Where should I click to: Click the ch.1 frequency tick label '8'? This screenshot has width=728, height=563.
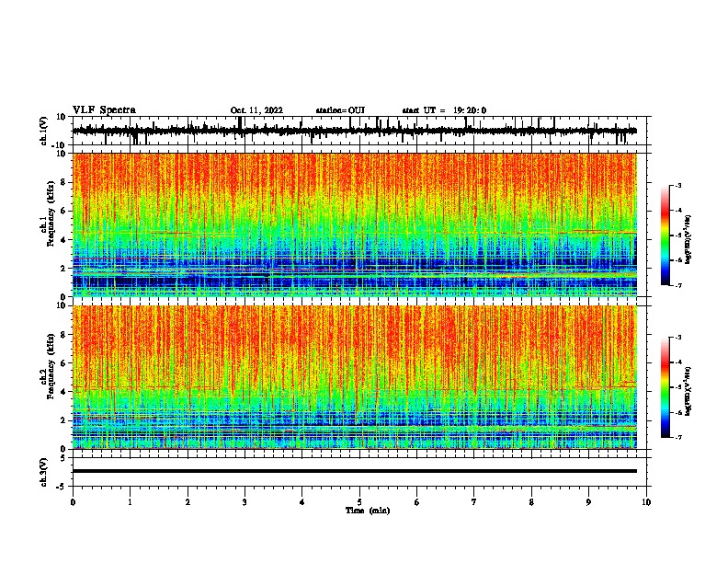[63, 182]
